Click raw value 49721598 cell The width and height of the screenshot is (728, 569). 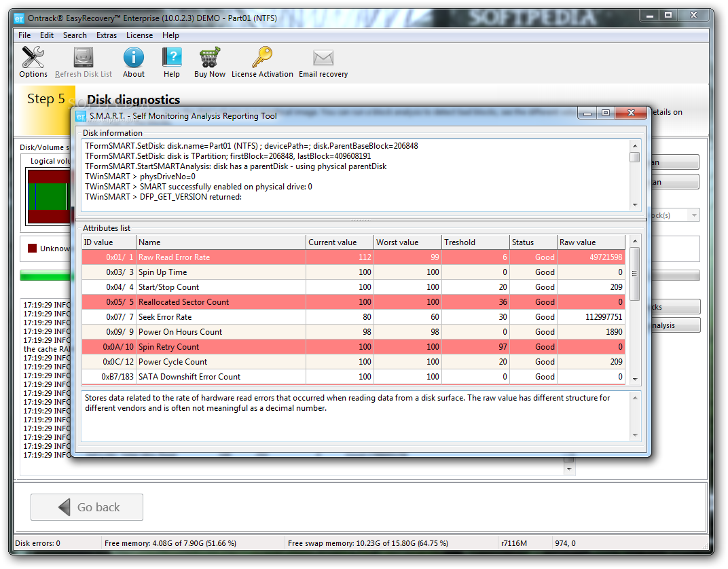tap(591, 257)
